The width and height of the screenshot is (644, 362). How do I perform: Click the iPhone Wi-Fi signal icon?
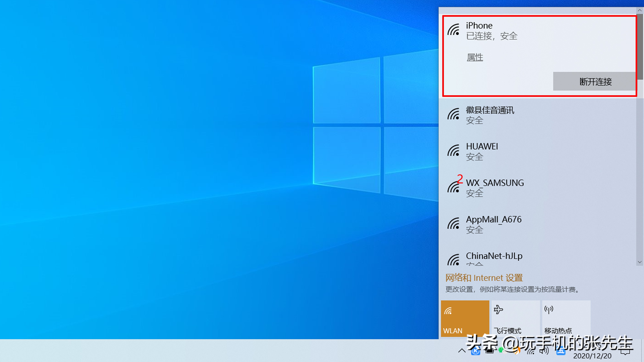coord(454,29)
